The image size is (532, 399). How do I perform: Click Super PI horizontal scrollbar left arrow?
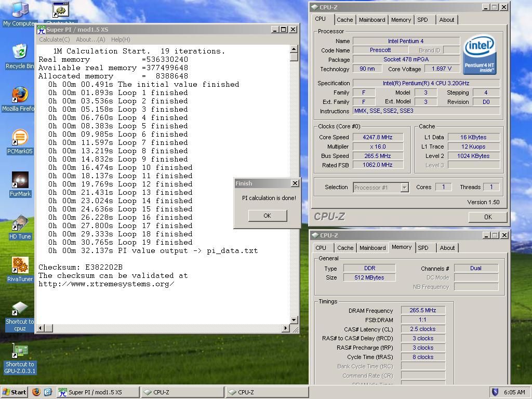(x=41, y=328)
